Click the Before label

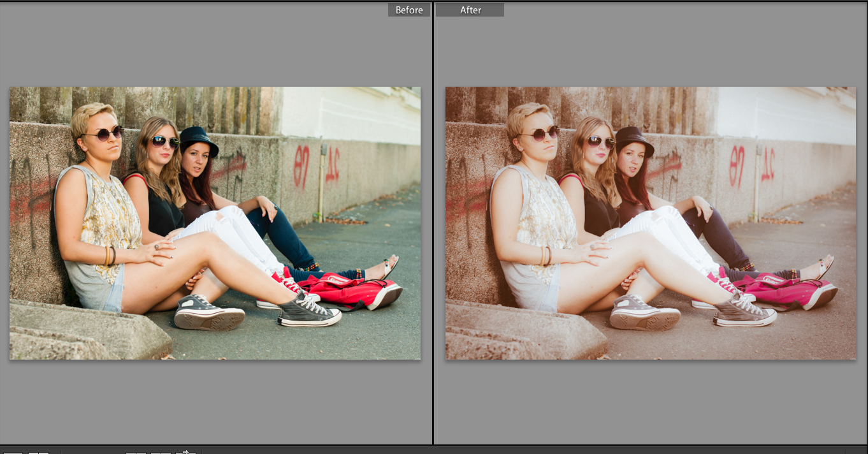coord(409,10)
